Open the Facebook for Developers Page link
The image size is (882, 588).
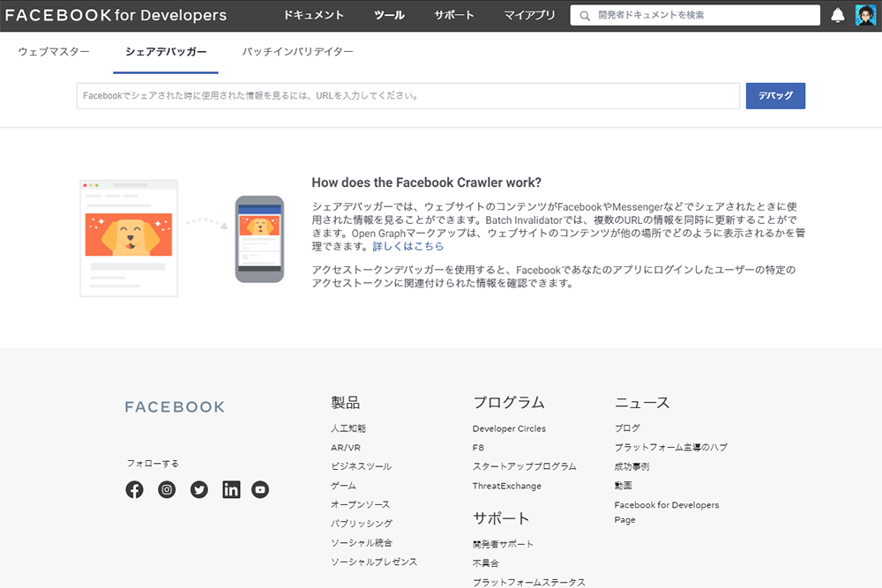click(667, 512)
